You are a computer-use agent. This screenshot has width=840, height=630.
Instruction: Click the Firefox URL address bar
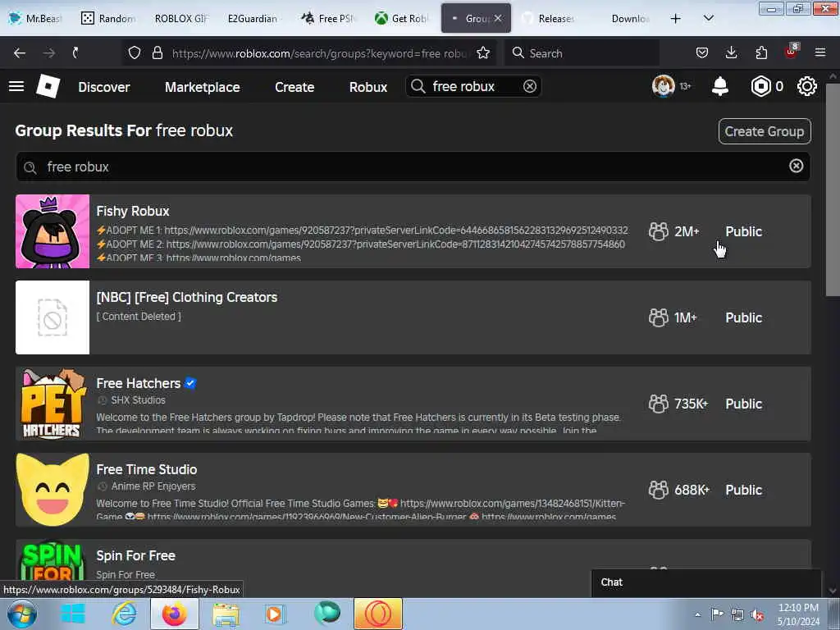(x=319, y=53)
